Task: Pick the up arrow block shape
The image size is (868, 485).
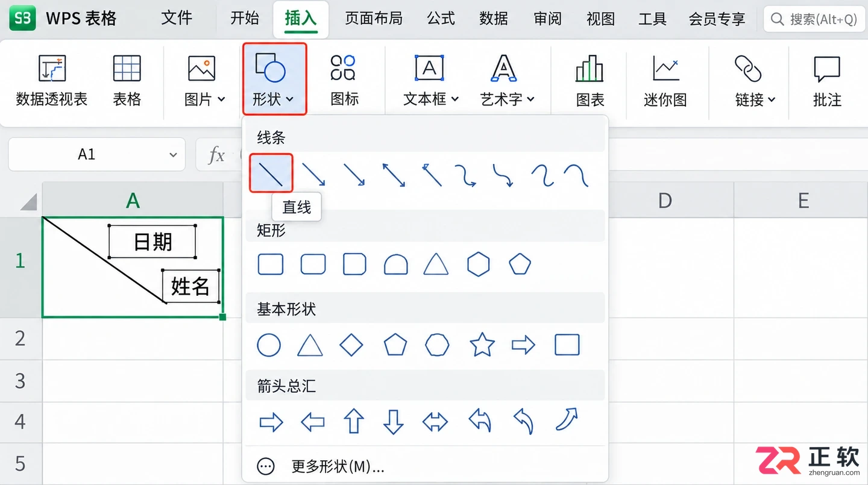Action: click(354, 421)
